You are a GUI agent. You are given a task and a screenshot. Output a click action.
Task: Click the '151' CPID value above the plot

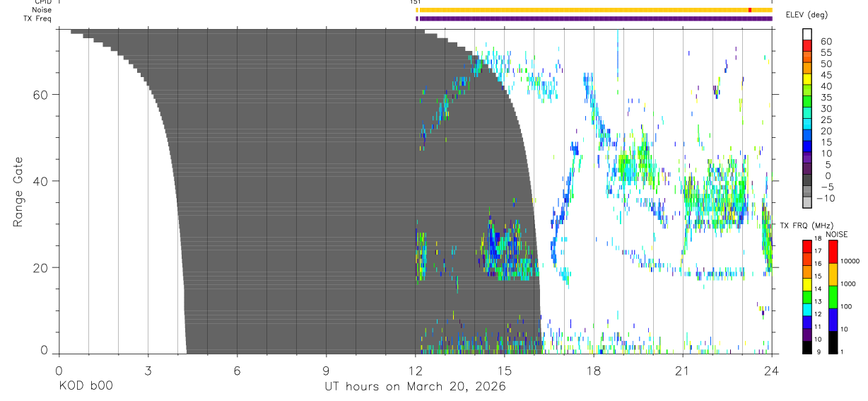(415, 2)
